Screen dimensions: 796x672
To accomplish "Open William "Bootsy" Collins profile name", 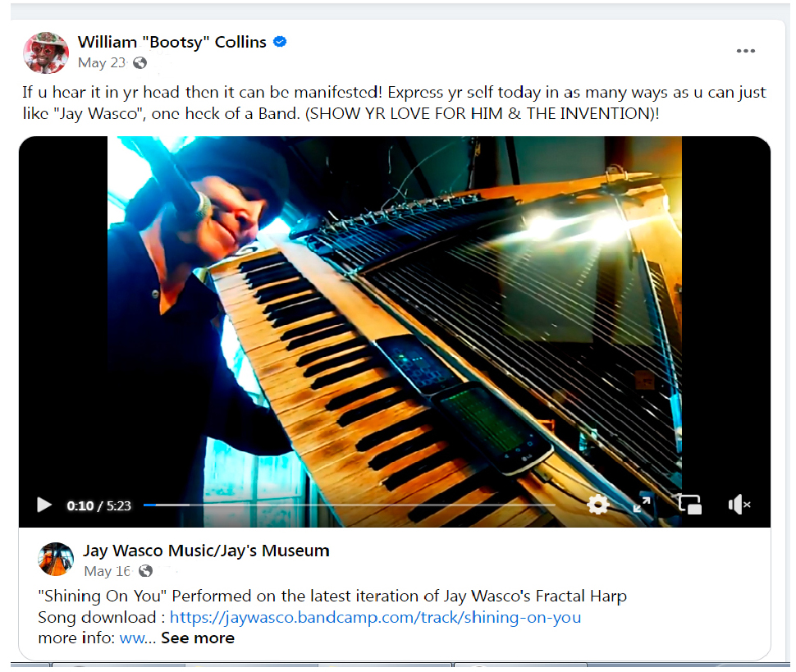I will (x=172, y=42).
